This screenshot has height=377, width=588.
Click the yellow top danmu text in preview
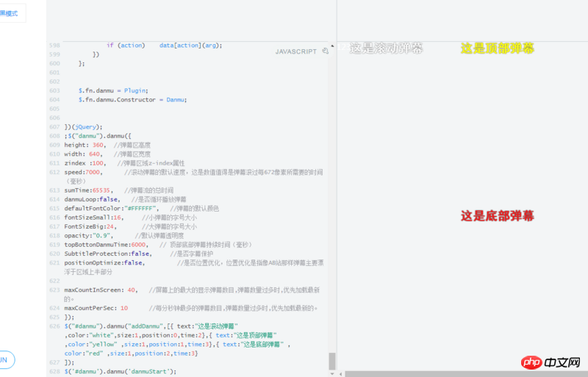498,48
